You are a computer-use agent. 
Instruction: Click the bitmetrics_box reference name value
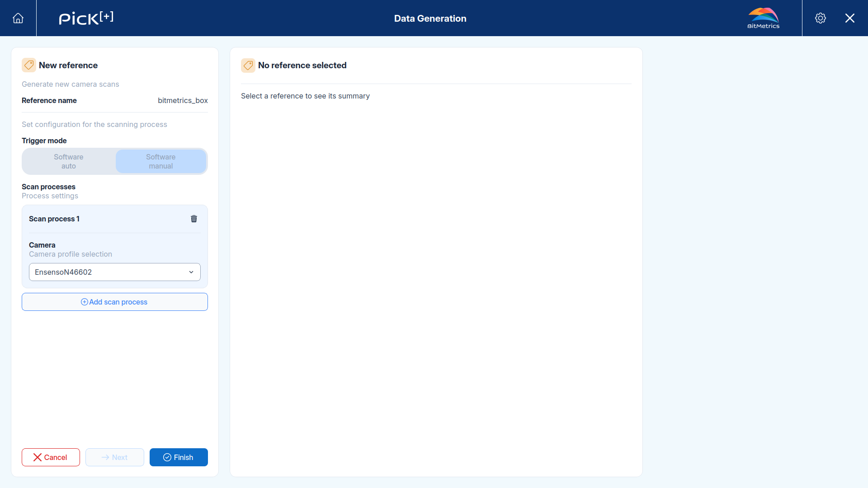pyautogui.click(x=183, y=100)
